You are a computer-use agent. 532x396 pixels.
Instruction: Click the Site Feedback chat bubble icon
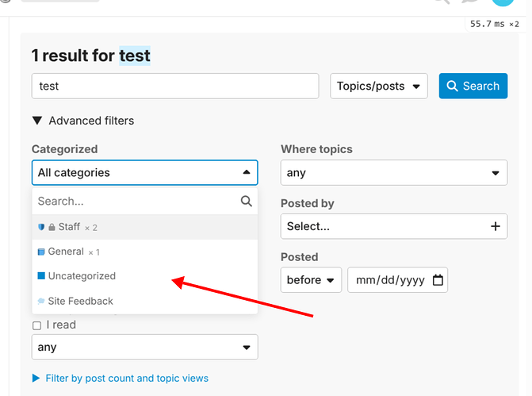click(41, 301)
